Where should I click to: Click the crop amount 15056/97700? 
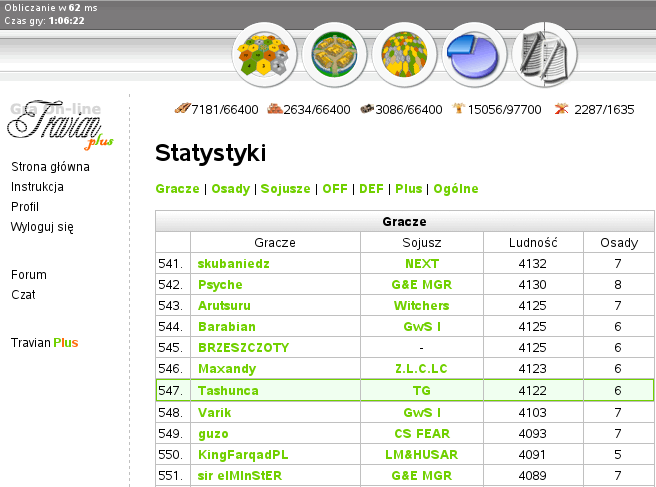point(505,110)
